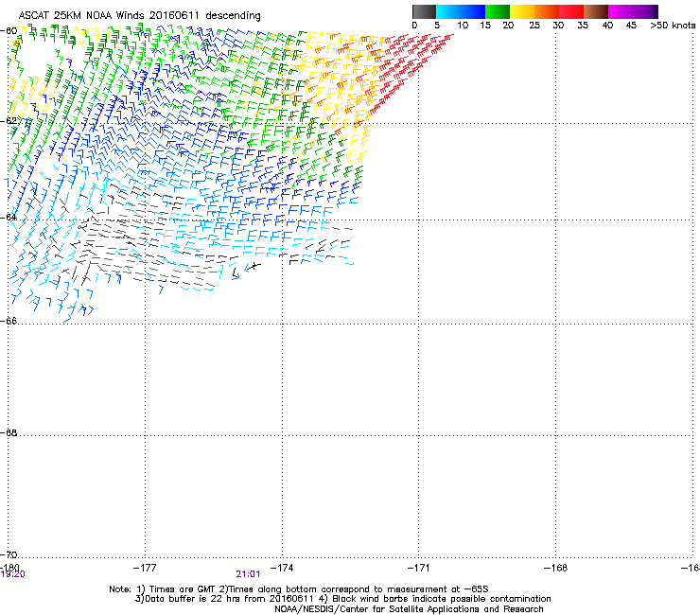Click the '-177' longitude axis label

[145, 568]
